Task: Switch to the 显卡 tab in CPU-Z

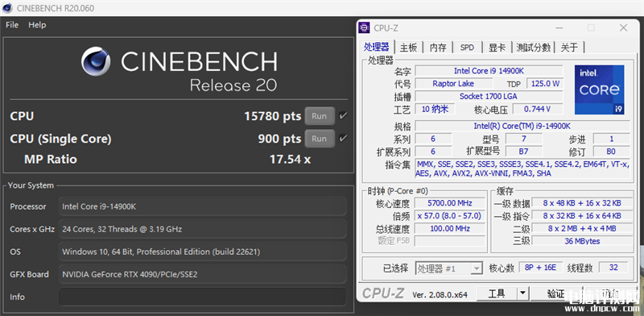Action: click(497, 48)
